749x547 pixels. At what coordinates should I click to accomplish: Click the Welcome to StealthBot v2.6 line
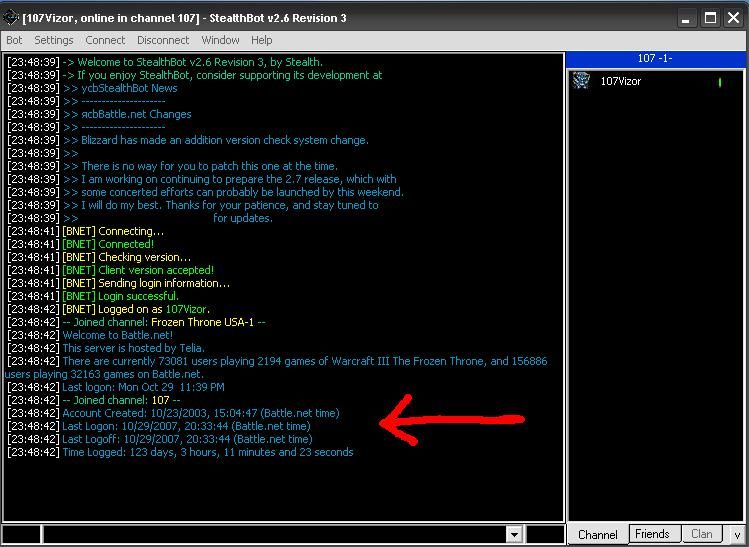165,62
